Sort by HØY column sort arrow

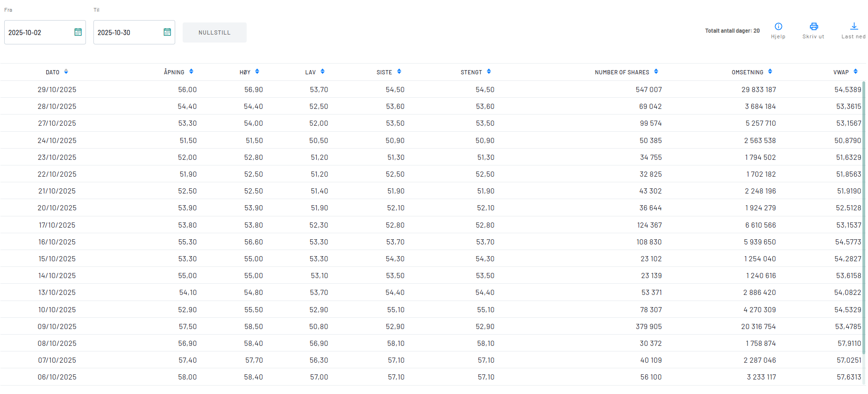click(257, 72)
